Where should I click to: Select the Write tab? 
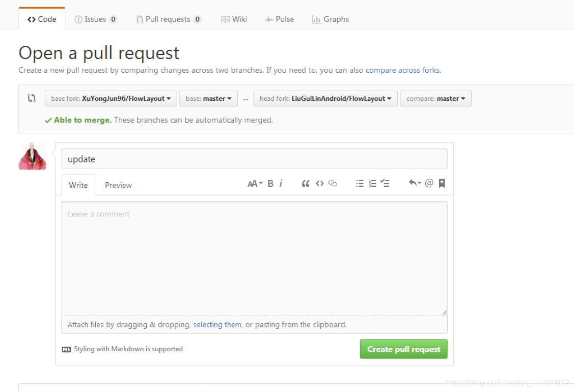78,185
